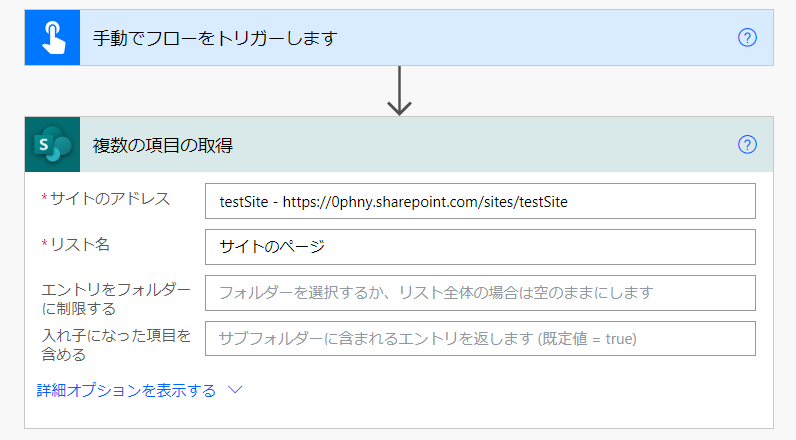
Task: Open help for the manual trigger step
Action: tap(747, 38)
